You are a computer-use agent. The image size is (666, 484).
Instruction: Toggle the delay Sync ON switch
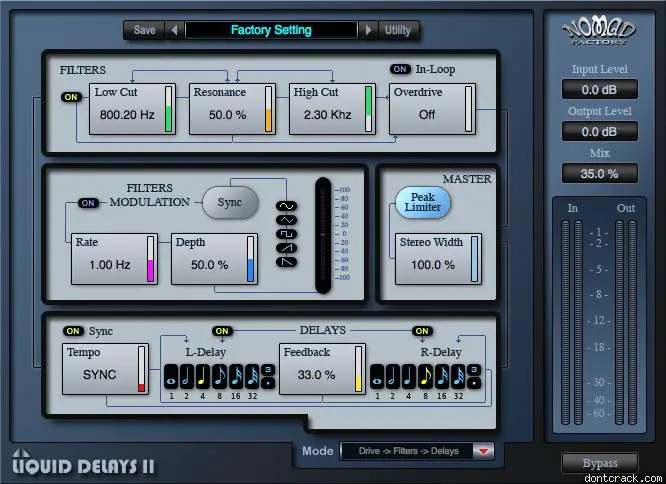73,331
